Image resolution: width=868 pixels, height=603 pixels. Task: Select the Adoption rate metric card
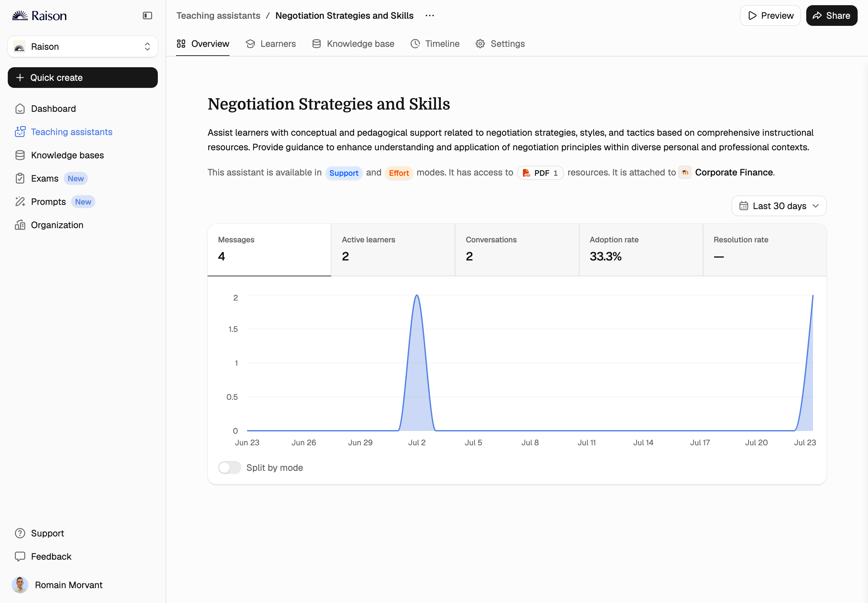click(641, 250)
